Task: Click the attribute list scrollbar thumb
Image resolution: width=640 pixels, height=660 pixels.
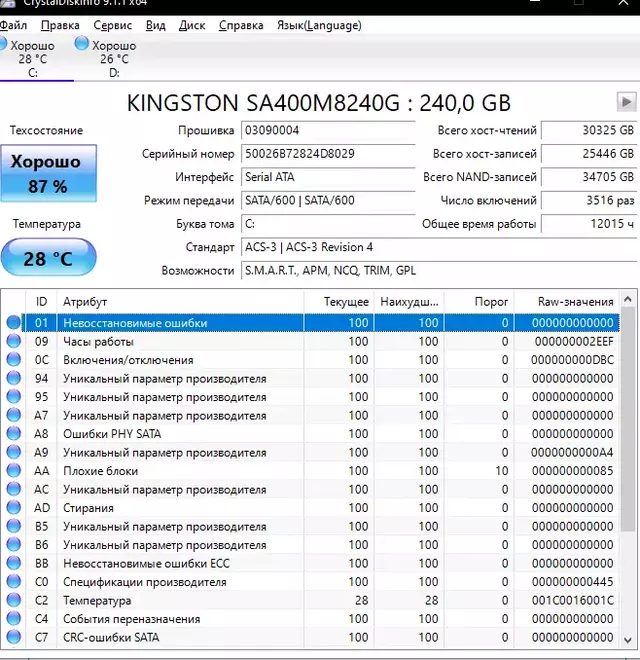Action: [x=628, y=419]
